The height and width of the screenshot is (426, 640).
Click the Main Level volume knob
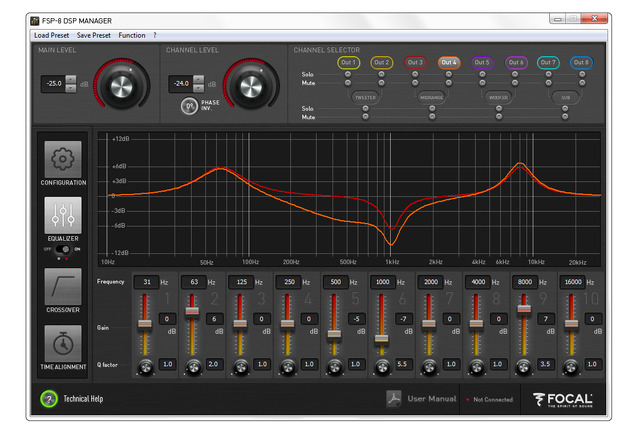tap(122, 85)
